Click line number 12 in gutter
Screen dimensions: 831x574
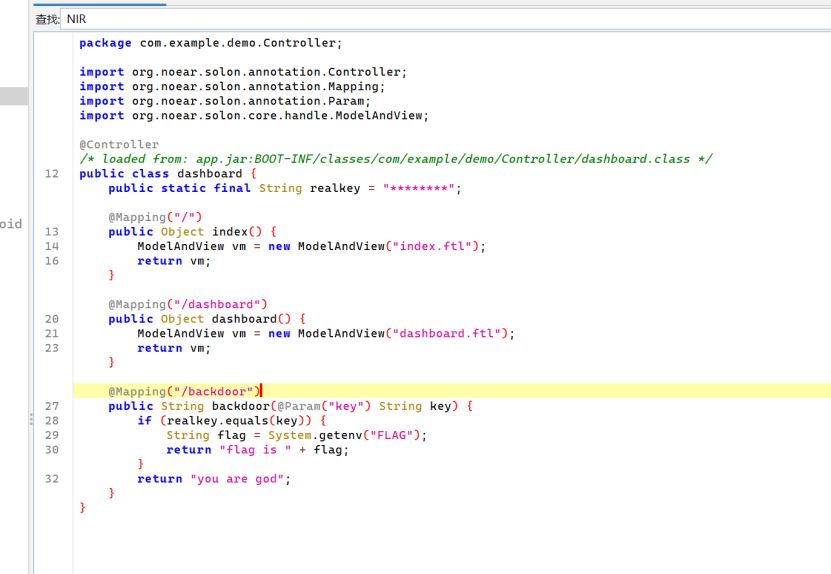52,174
